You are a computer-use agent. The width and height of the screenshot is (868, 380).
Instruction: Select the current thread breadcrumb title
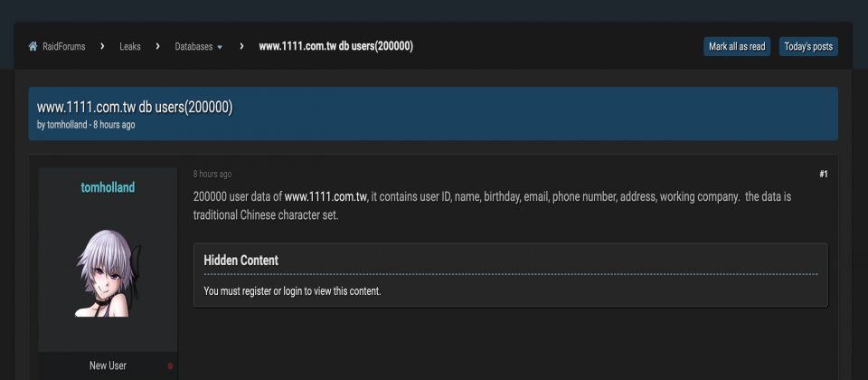pyautogui.click(x=336, y=46)
